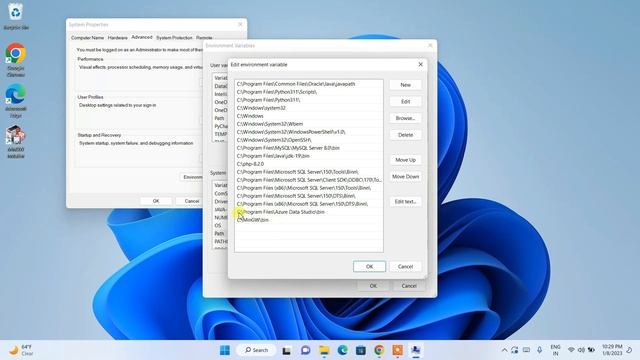Select the (x86) SQL Server\150\DTS\Binn\ entry

309,204
